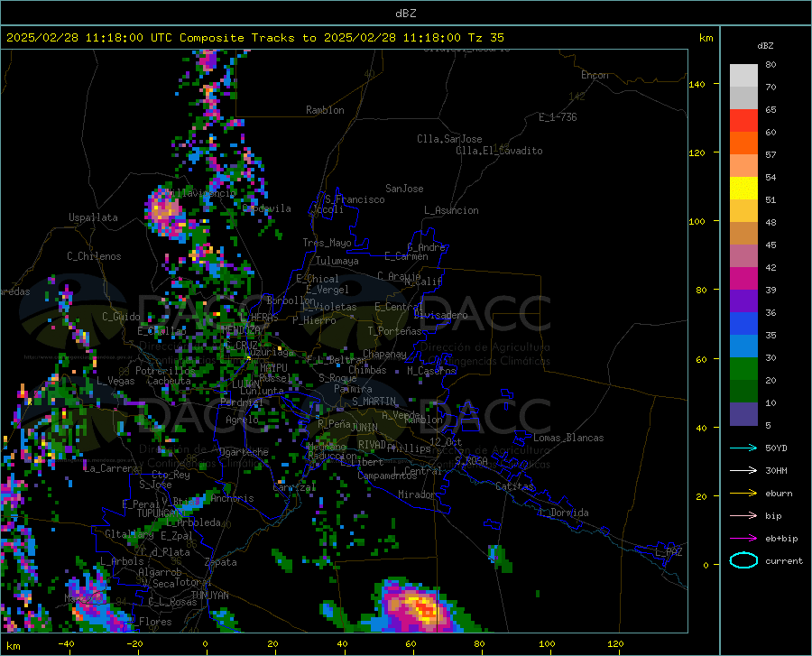Click the cyan 50YD arrow in legend
The image size is (812, 656).
(743, 448)
